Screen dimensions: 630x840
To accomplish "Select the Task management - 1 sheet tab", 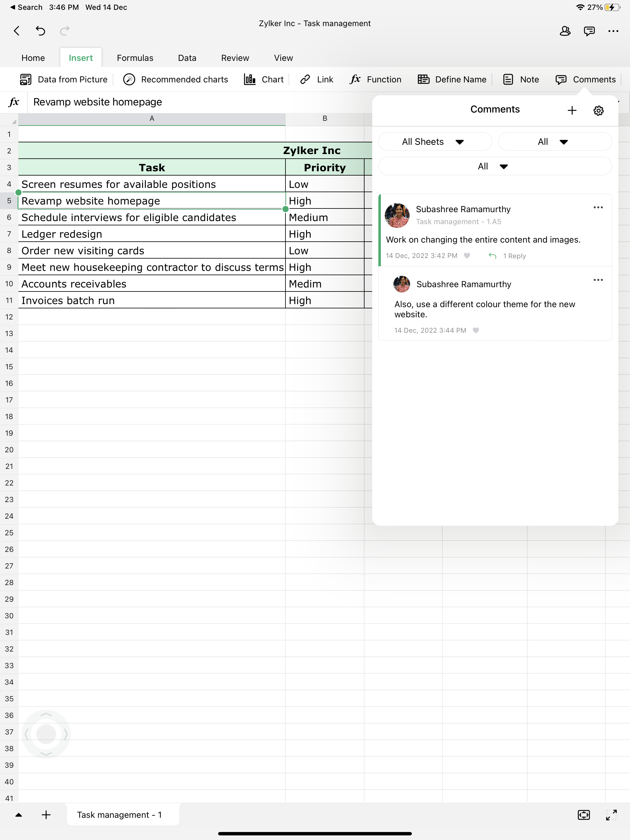I will pyautogui.click(x=119, y=814).
